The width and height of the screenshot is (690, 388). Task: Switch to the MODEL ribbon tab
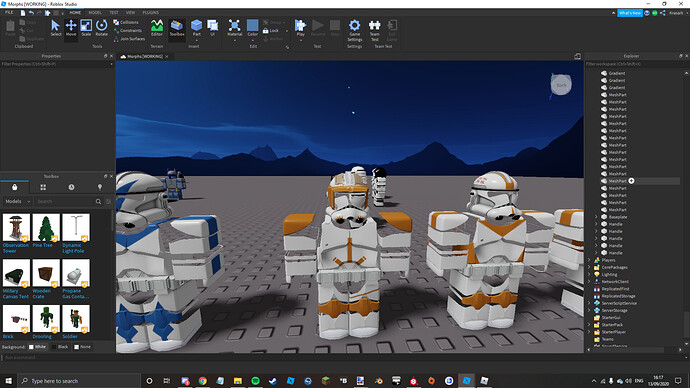click(x=95, y=13)
